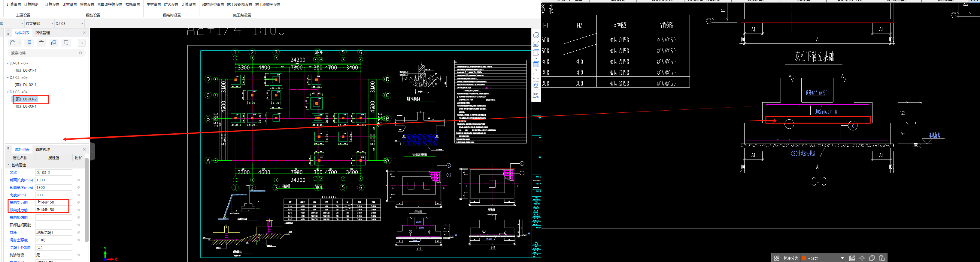Toggle the additional option for 材质 row

(79, 232)
